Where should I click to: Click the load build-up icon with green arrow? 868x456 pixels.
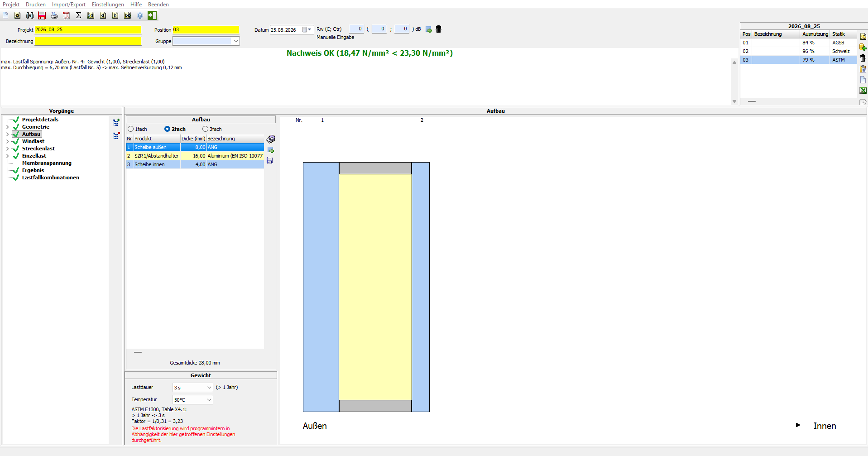point(270,150)
